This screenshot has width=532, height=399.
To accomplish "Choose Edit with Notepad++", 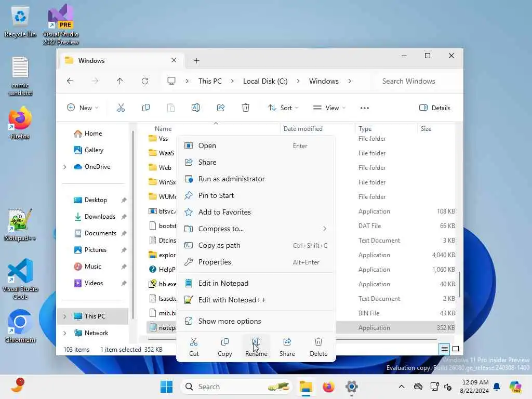I will coord(257,300).
